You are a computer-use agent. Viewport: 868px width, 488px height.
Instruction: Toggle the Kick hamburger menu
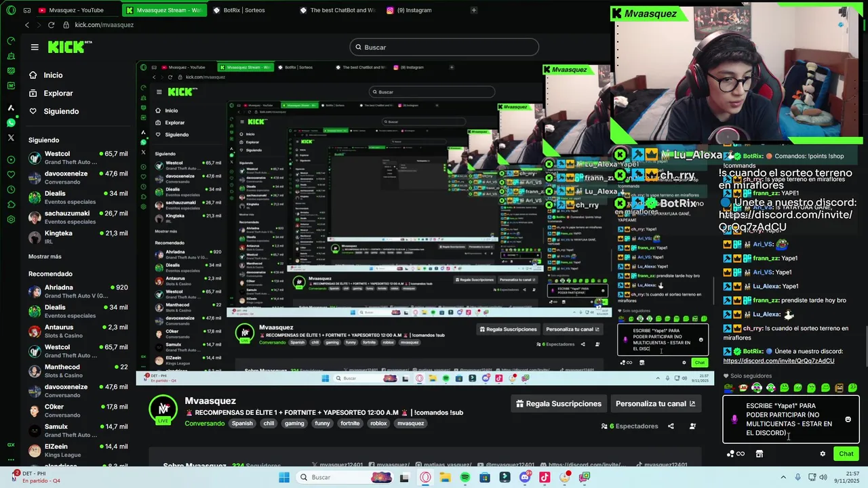(35, 47)
